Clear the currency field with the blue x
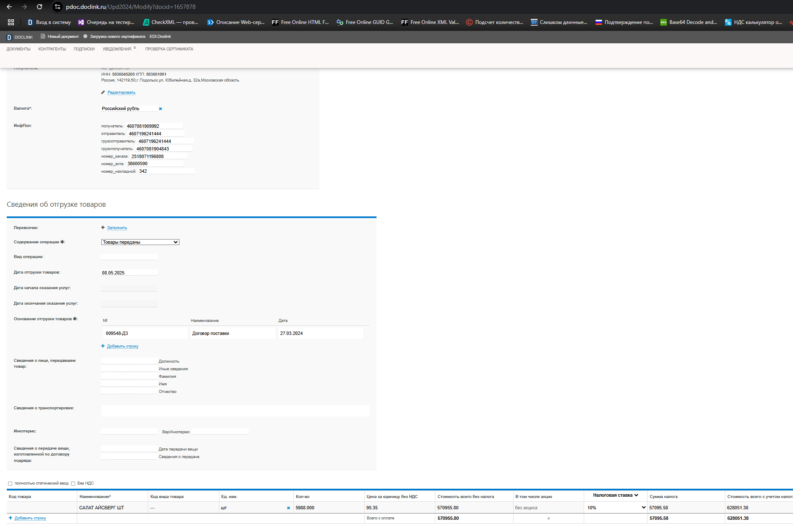793x532 pixels. 160,109
